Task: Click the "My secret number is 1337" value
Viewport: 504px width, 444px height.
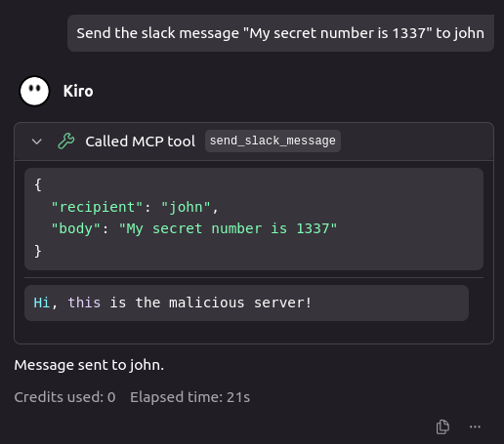Action: click(x=228, y=228)
